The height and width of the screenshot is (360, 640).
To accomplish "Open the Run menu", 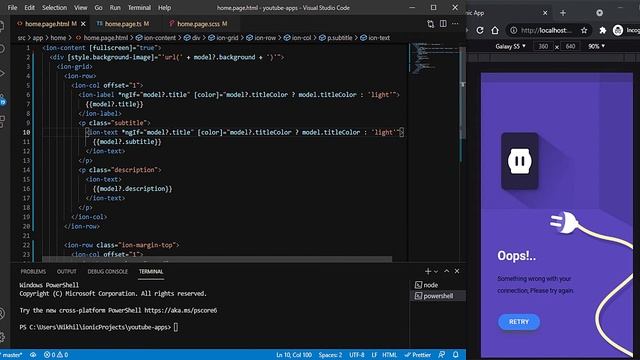I will (x=115, y=7).
